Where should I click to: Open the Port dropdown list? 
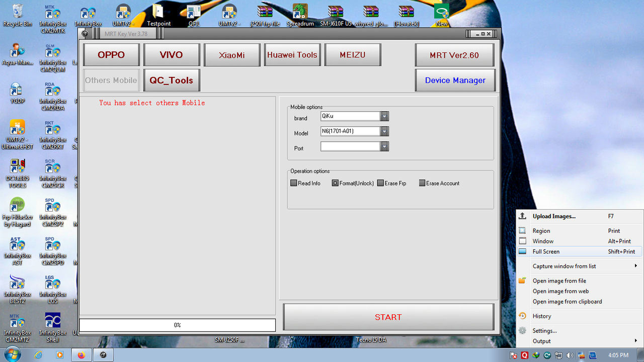384,146
